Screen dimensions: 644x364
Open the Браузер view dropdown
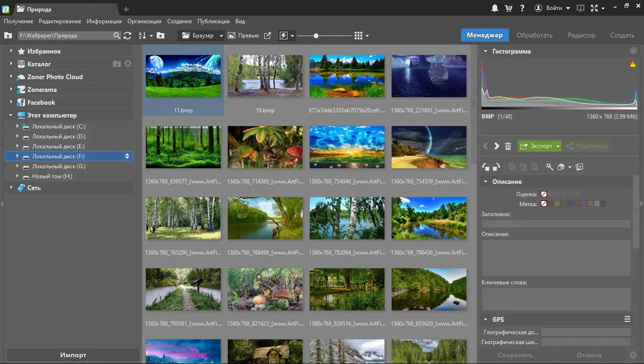[221, 36]
